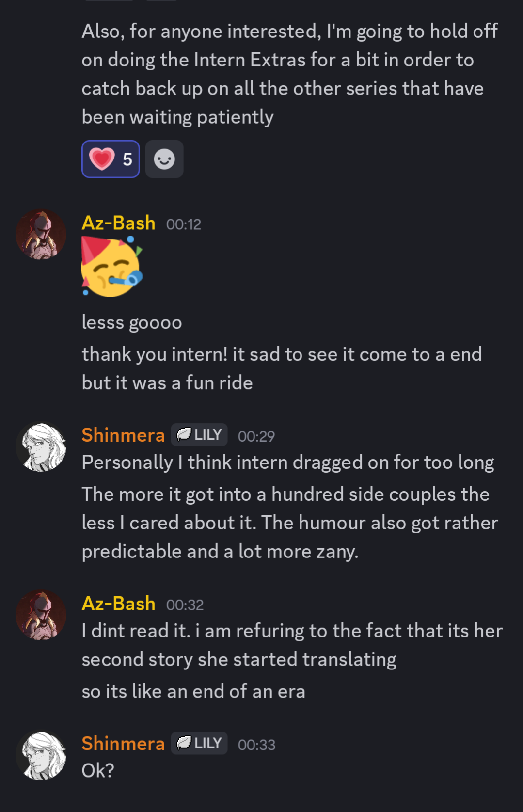Open the add reaction smiley picker
Viewport: 523px width, 812px height.
pos(164,159)
